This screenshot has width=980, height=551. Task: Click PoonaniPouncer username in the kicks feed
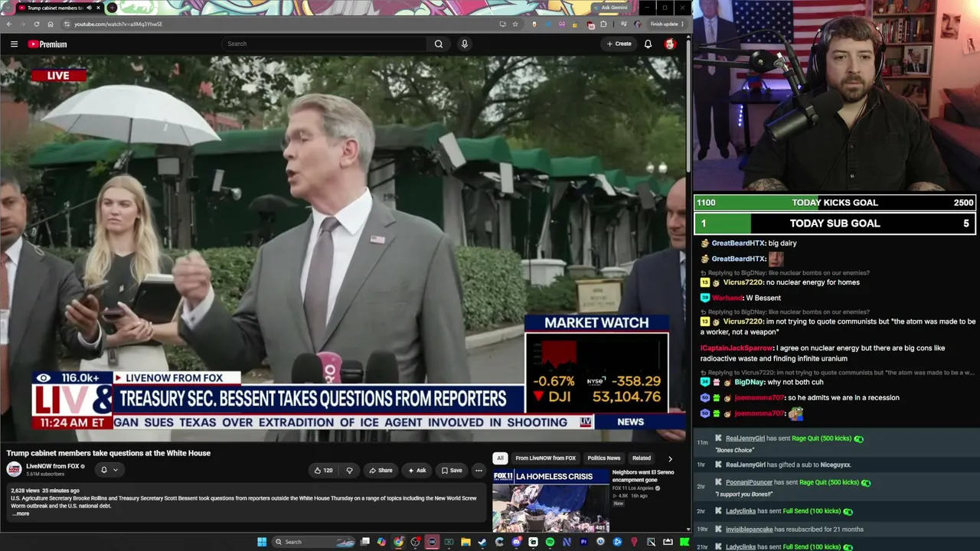tap(749, 482)
